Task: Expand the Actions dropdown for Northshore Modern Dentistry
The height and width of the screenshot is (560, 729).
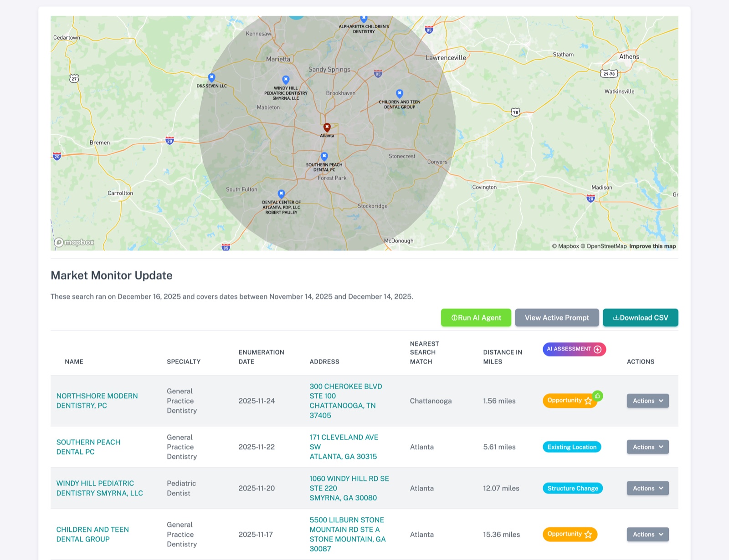Action: point(647,401)
